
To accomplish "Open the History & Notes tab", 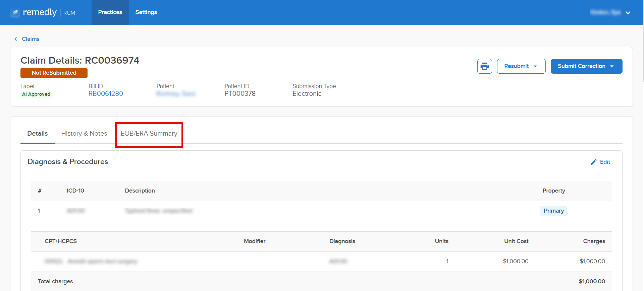I will click(84, 134).
